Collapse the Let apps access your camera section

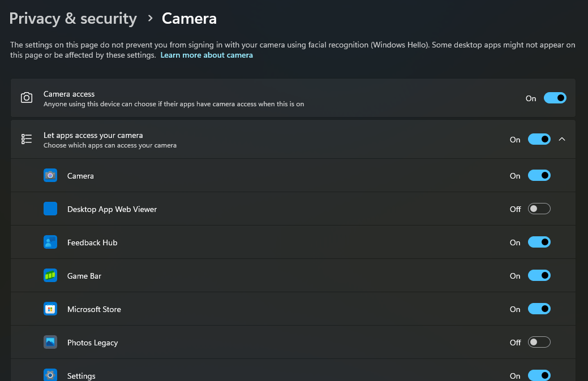pyautogui.click(x=562, y=139)
